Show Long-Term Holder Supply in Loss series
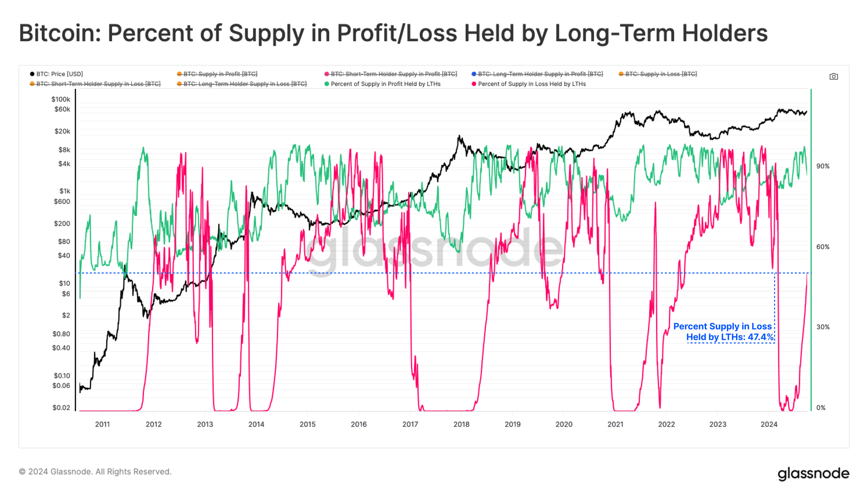 [x=245, y=84]
